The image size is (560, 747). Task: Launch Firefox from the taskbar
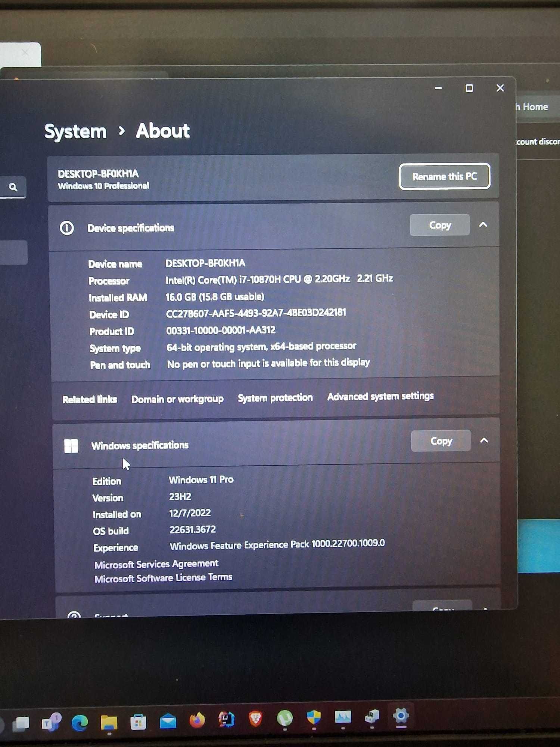pos(197,720)
